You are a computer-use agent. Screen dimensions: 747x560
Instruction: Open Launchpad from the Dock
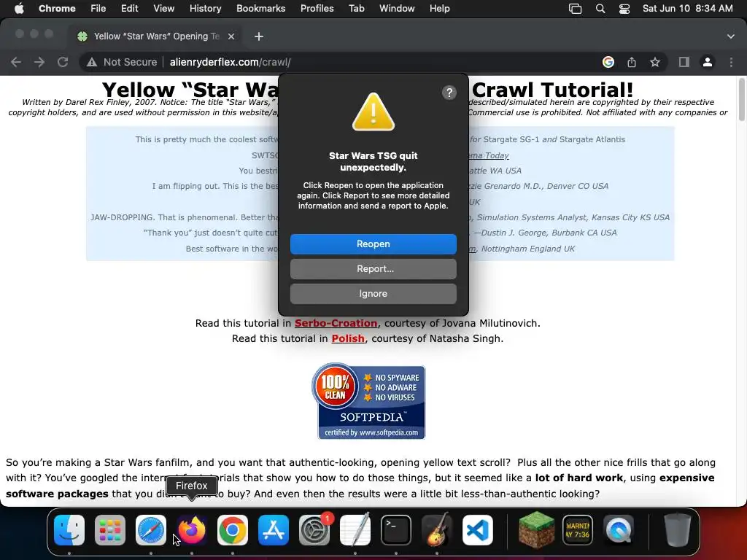pyautogui.click(x=110, y=530)
